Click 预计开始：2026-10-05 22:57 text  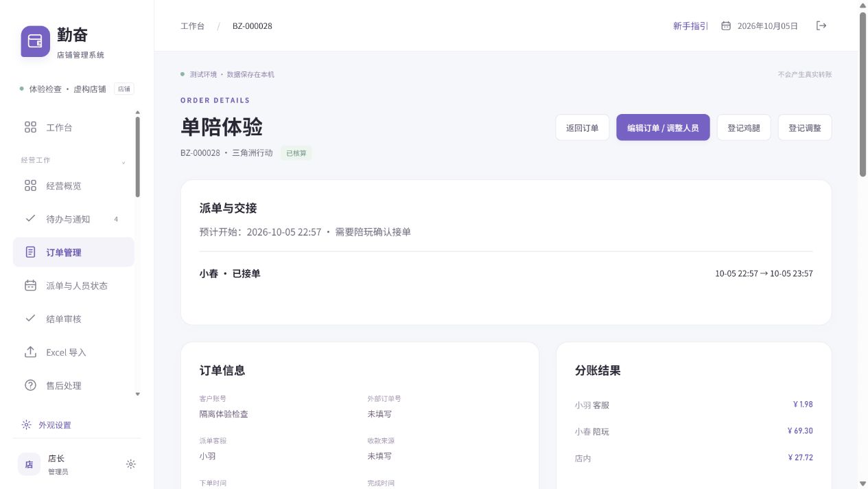[261, 232]
